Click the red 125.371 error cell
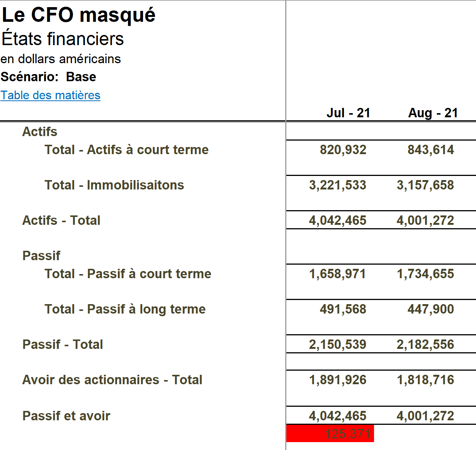The width and height of the screenshot is (476, 450). 330,433
